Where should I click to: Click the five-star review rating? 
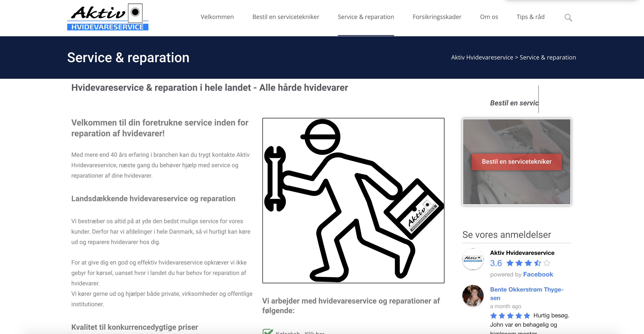[510, 315]
